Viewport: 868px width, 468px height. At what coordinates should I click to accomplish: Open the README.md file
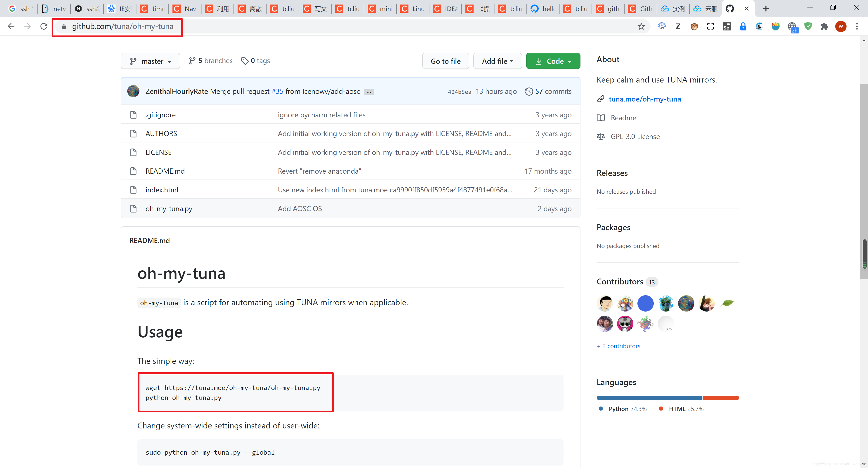pyautogui.click(x=165, y=171)
